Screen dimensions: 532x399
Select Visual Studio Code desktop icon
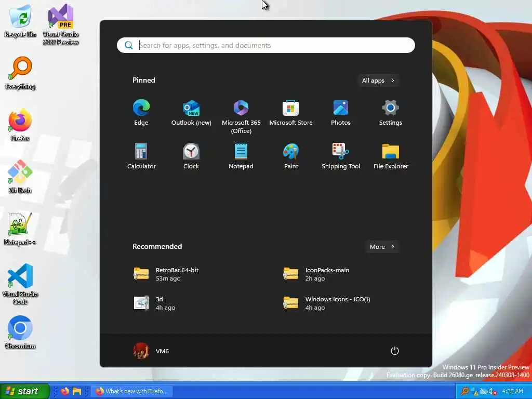tap(20, 284)
